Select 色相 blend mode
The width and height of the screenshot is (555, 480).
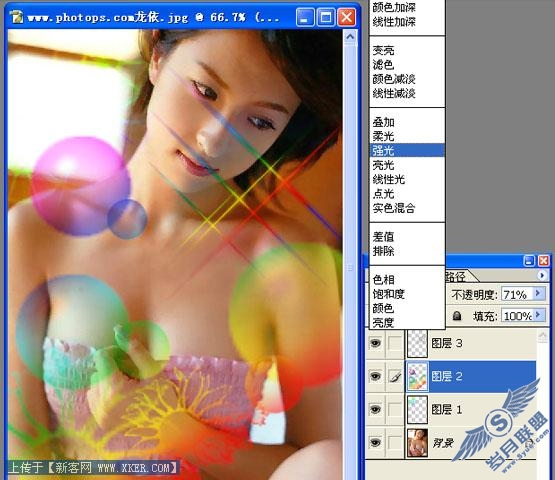pyautogui.click(x=383, y=280)
